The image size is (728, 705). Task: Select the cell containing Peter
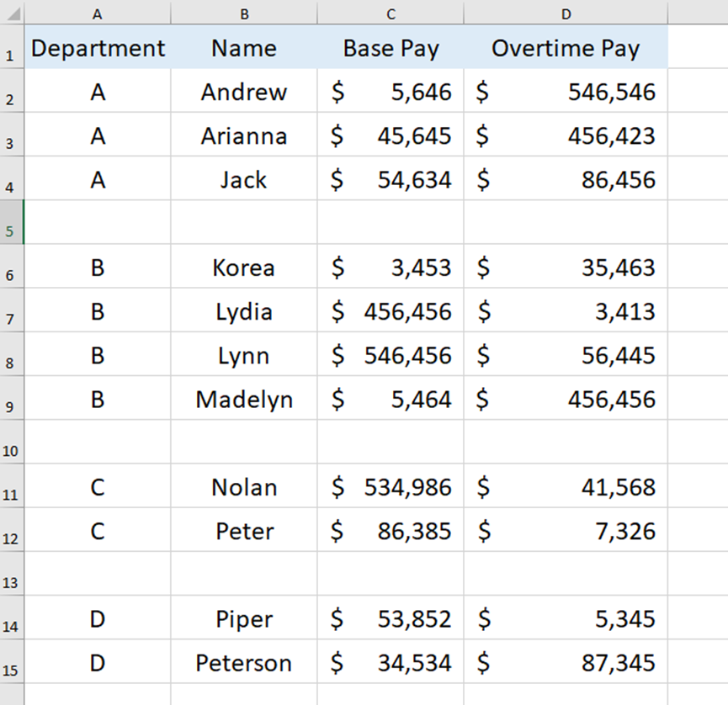click(x=244, y=529)
